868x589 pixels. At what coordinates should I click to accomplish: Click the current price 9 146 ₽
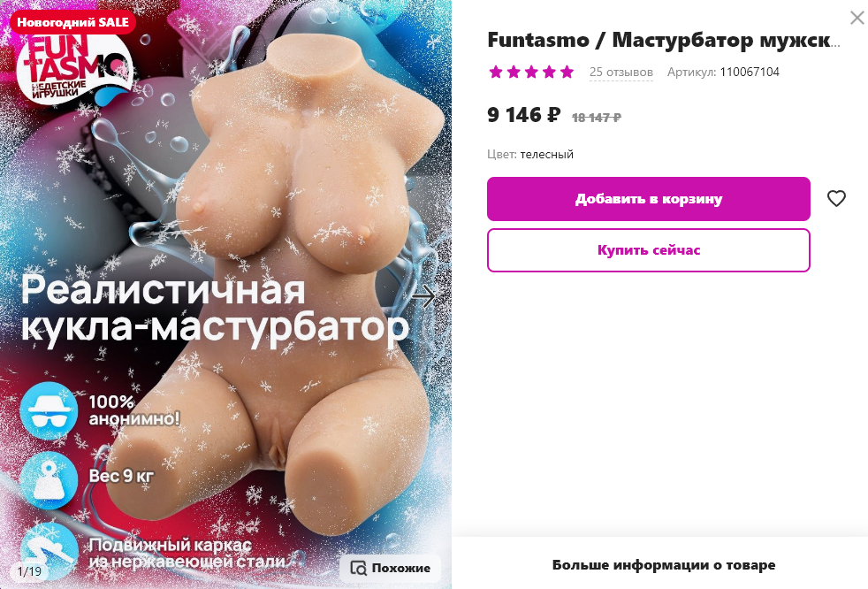(x=523, y=115)
